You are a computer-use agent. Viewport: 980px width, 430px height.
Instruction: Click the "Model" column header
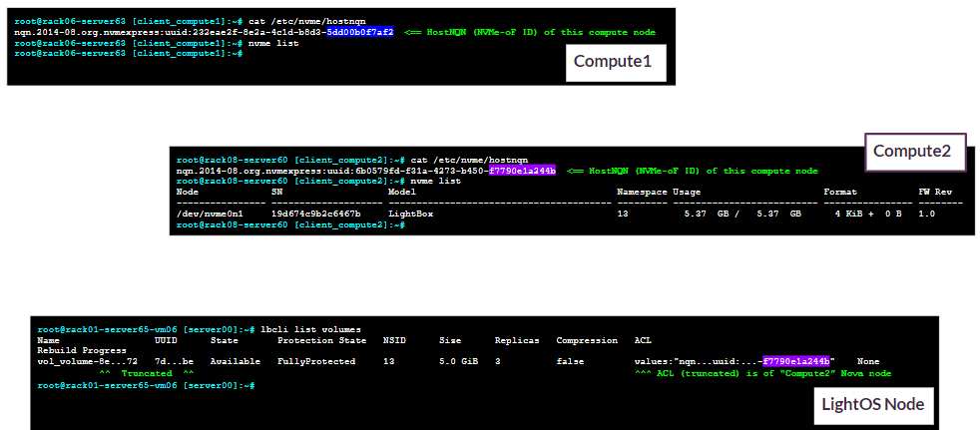click(400, 192)
